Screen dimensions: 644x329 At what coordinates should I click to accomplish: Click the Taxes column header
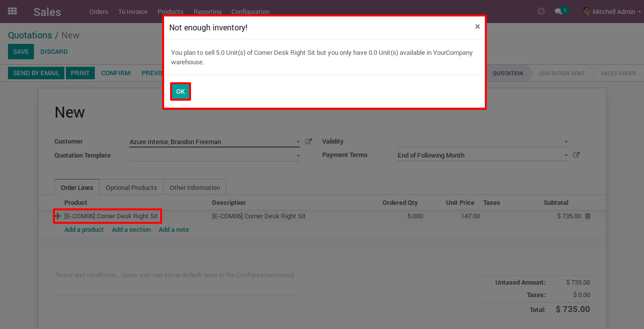click(491, 203)
